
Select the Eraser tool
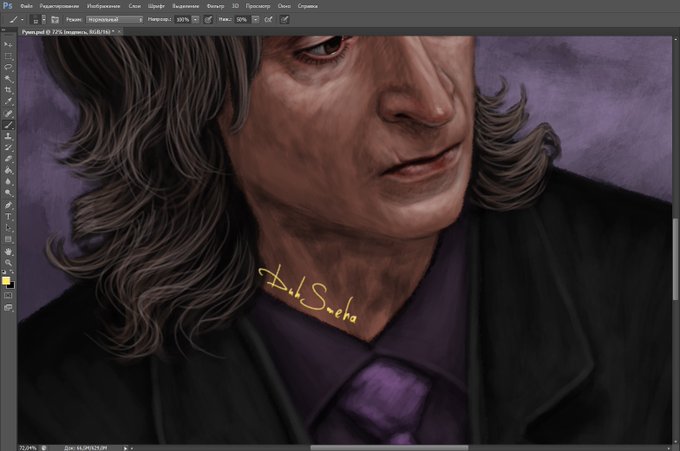tap(8, 159)
